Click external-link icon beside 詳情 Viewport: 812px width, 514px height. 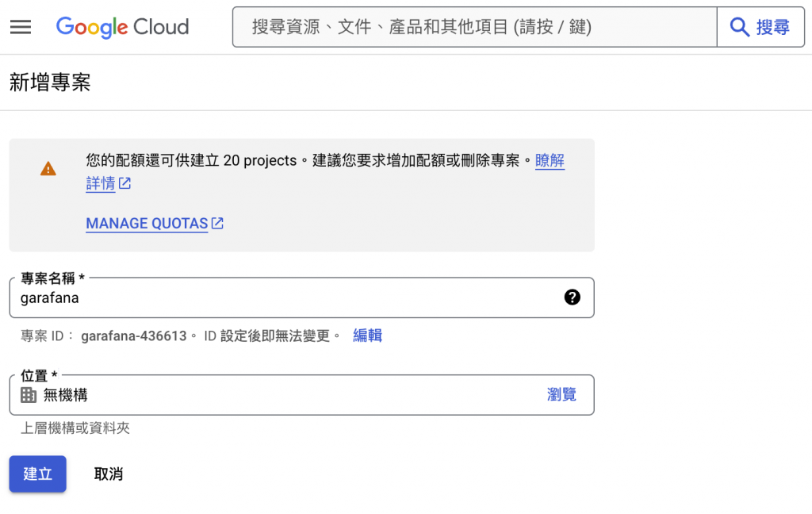point(124,183)
